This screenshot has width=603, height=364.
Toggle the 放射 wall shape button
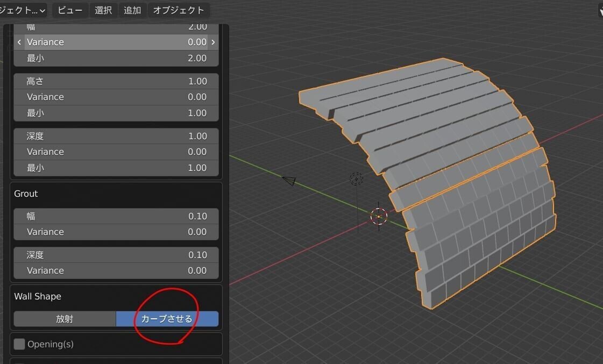coord(65,319)
